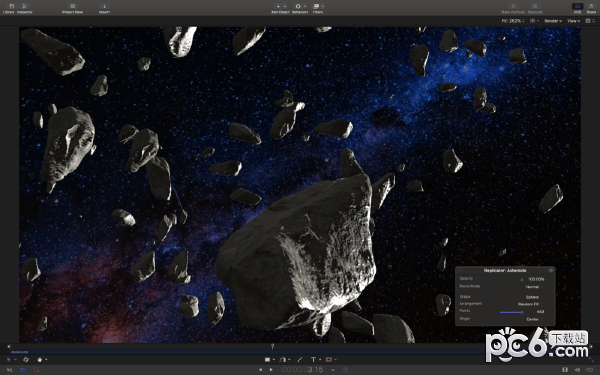Click the Import toolbar button
Viewport: 600px width, 375px height.
click(x=104, y=8)
